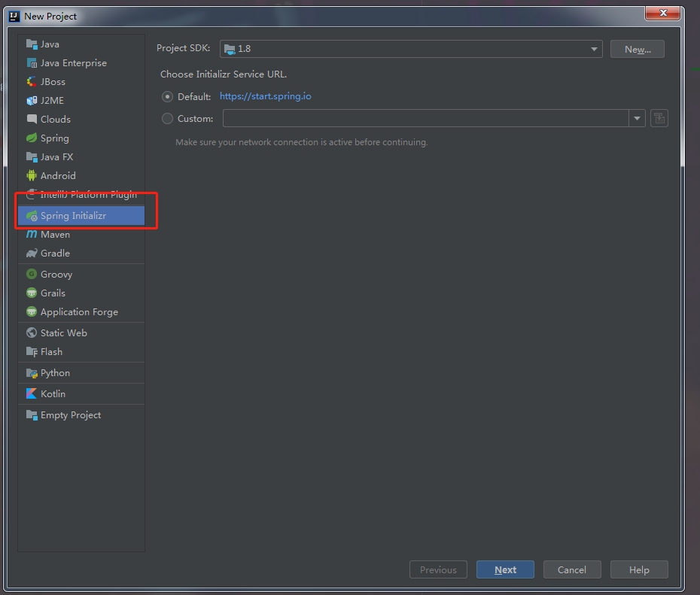
Task: Click the Android robot icon
Action: 32,175
